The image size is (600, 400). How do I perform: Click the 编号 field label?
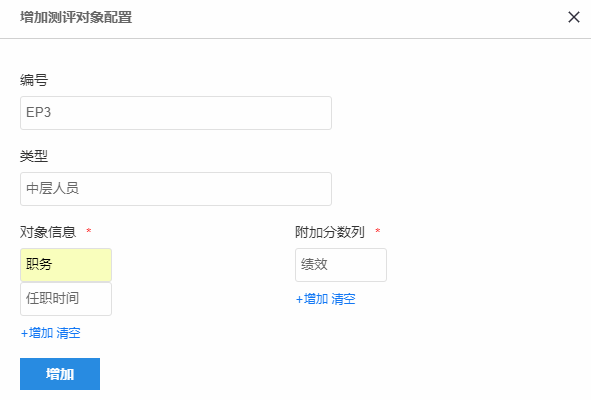point(34,80)
